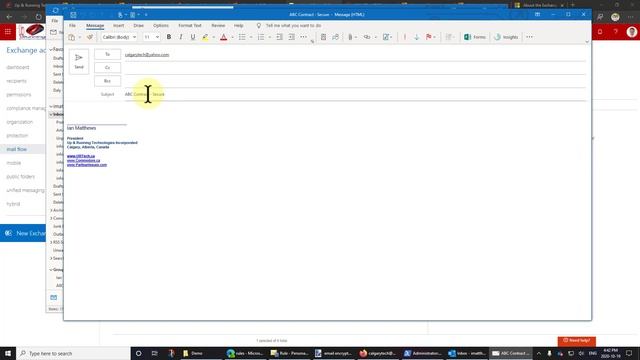Apply numbered list
640x360 pixels.
(x=261, y=37)
